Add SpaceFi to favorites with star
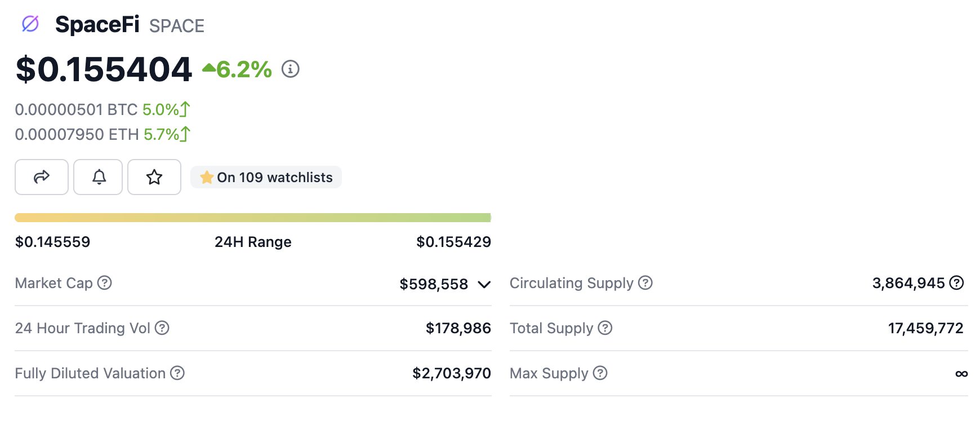 click(154, 177)
